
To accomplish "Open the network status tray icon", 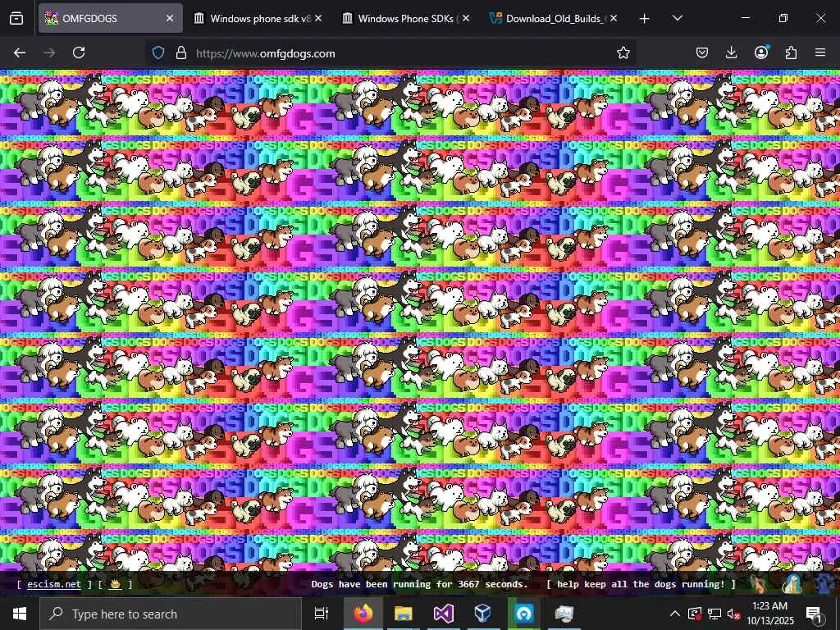I will [x=714, y=614].
